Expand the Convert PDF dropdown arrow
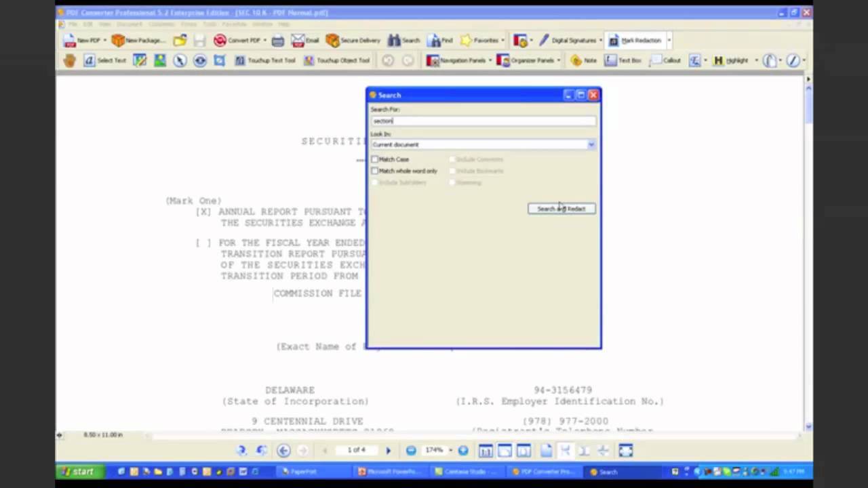Image resolution: width=868 pixels, height=488 pixels. tap(264, 41)
